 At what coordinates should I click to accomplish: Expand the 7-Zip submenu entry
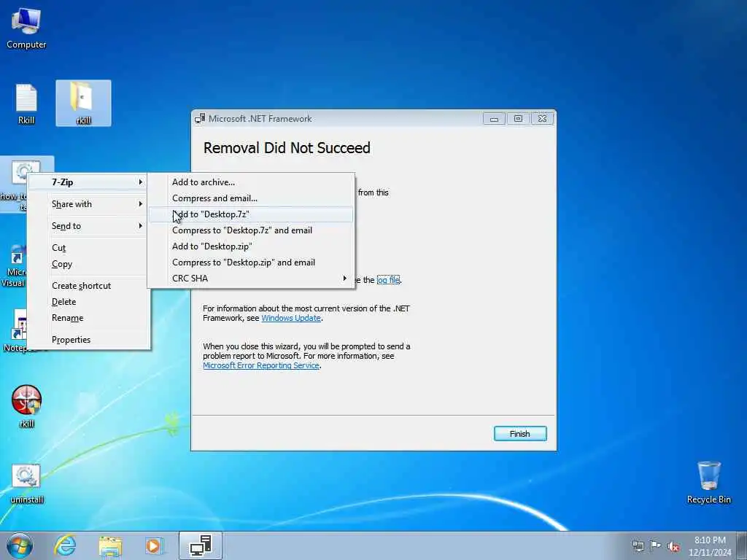88,182
